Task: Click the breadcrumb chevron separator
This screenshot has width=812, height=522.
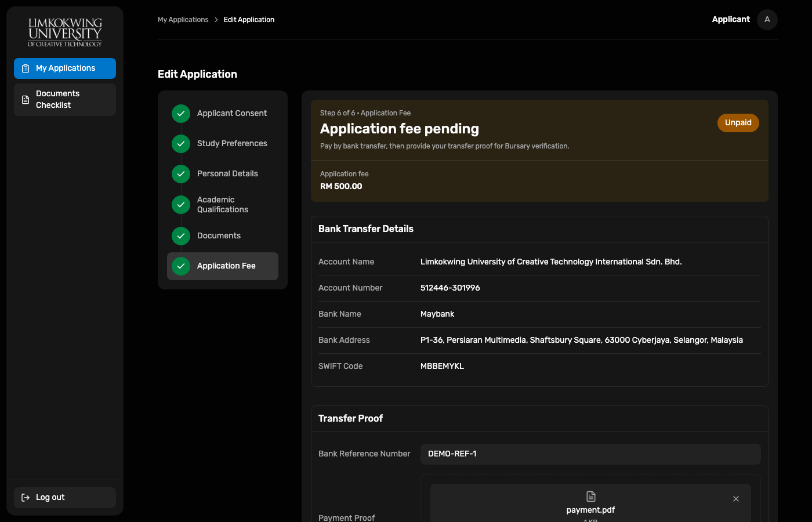Action: [x=216, y=20]
